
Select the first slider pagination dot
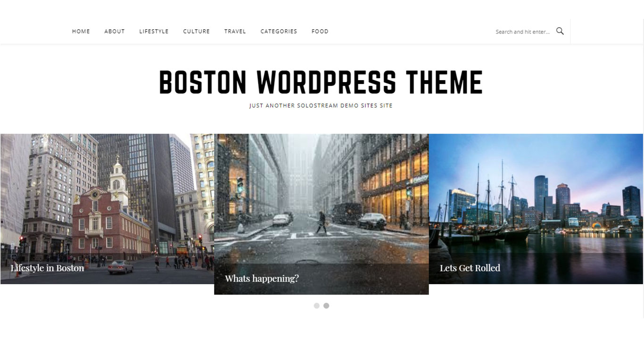pyautogui.click(x=317, y=306)
